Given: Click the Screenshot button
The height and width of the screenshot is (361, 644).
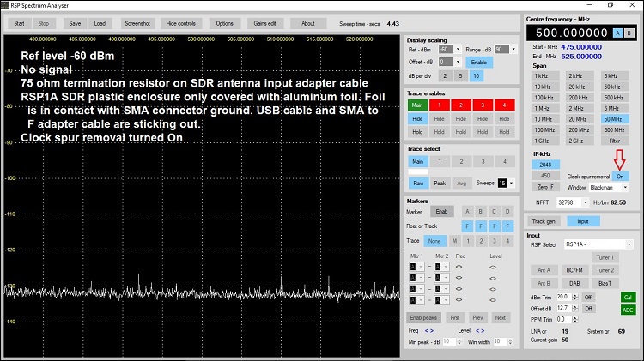Looking at the screenshot, I should (x=137, y=23).
